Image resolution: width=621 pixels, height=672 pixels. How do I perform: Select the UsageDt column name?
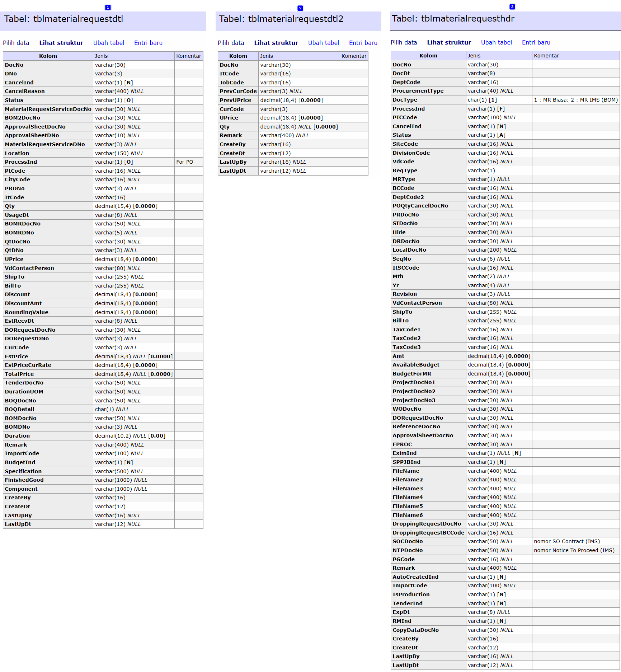click(17, 215)
